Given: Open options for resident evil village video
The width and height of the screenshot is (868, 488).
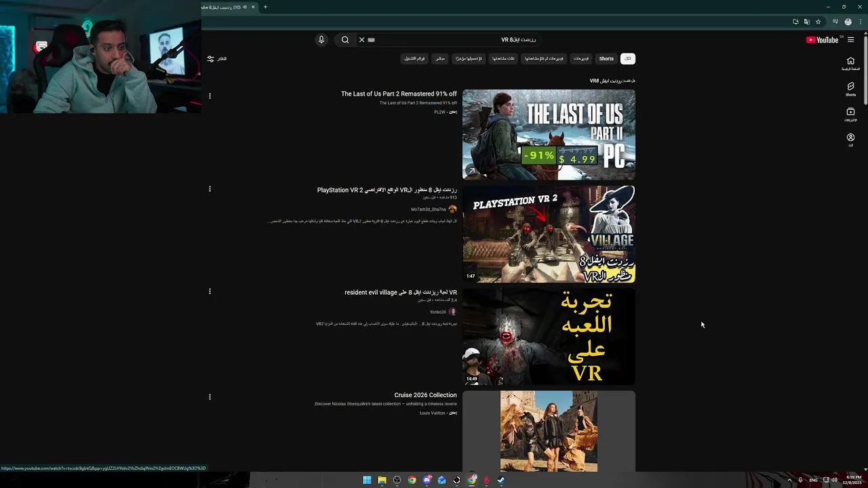Looking at the screenshot, I should click(210, 291).
